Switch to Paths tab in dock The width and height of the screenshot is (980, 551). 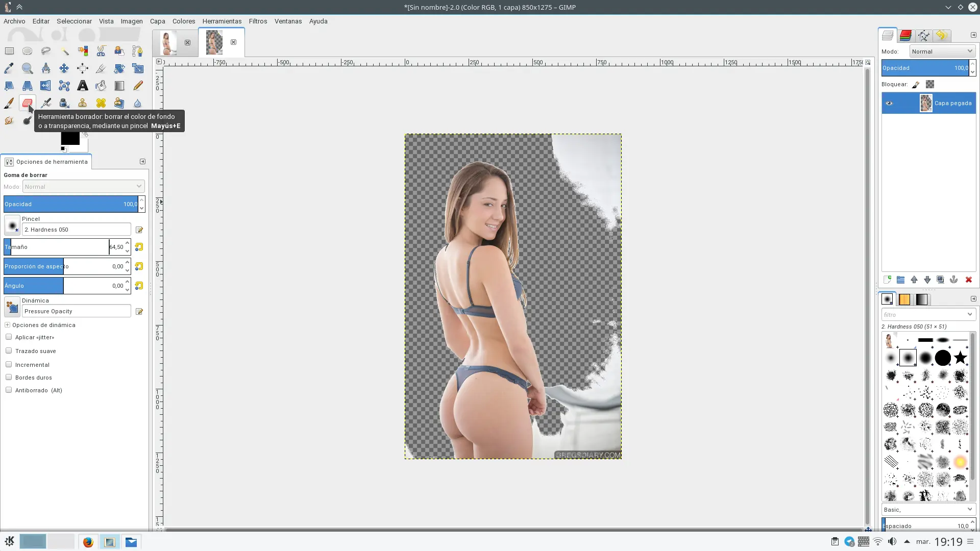[923, 36]
